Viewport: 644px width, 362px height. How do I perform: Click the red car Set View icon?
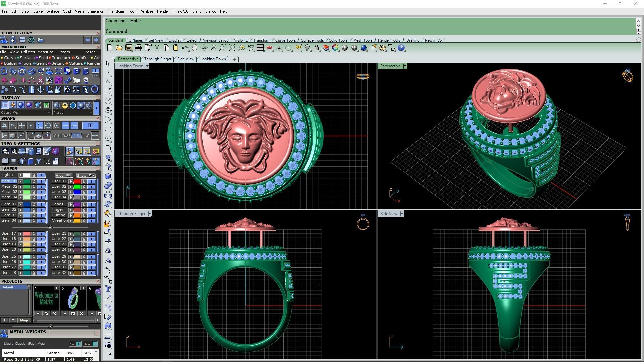[269, 48]
